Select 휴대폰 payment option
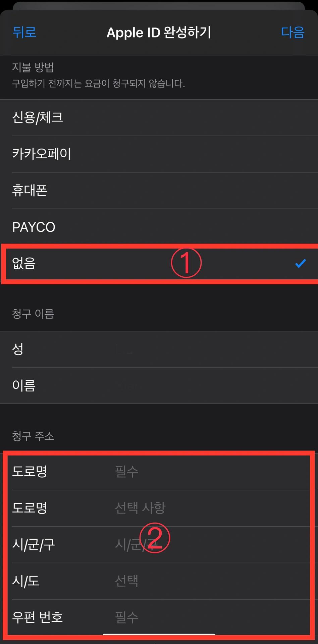Image resolution: width=318 pixels, height=644 pixels. click(x=159, y=191)
